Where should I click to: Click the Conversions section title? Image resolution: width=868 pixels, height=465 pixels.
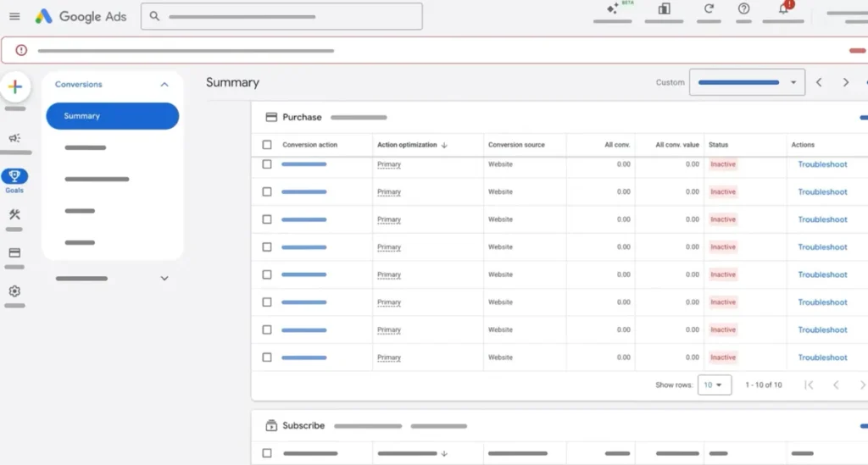[x=79, y=85]
